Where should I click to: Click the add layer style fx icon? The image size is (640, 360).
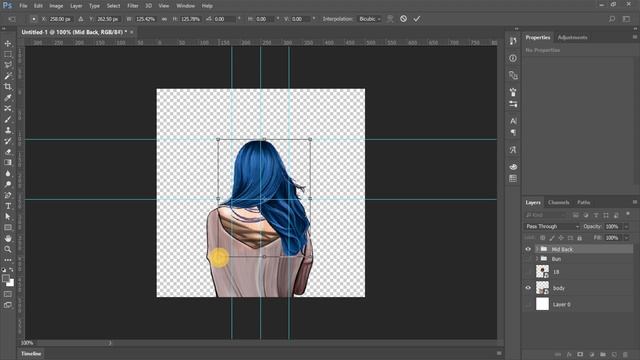(x=569, y=355)
